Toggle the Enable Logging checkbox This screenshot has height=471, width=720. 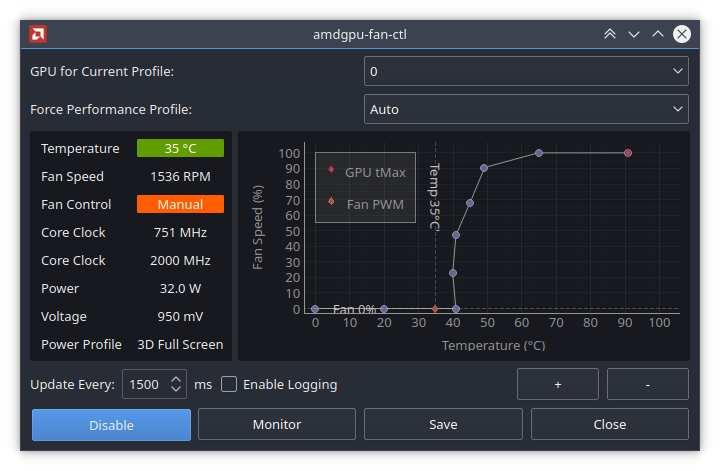[229, 384]
